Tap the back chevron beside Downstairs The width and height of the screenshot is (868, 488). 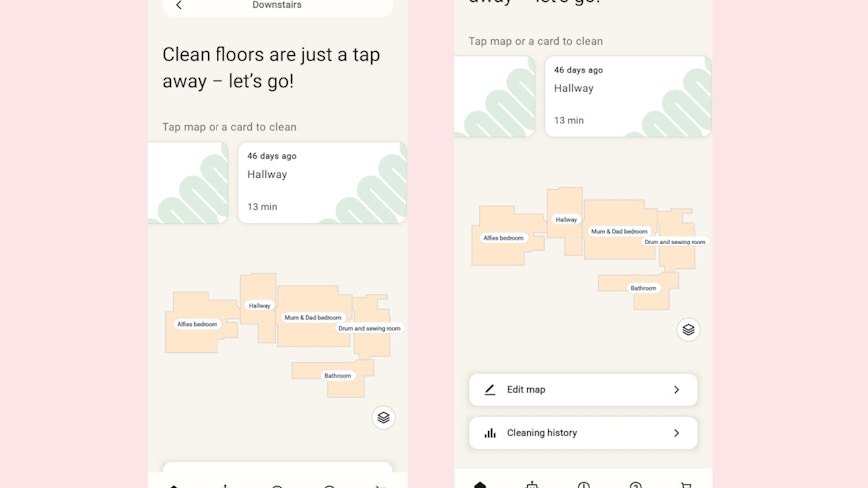click(179, 5)
